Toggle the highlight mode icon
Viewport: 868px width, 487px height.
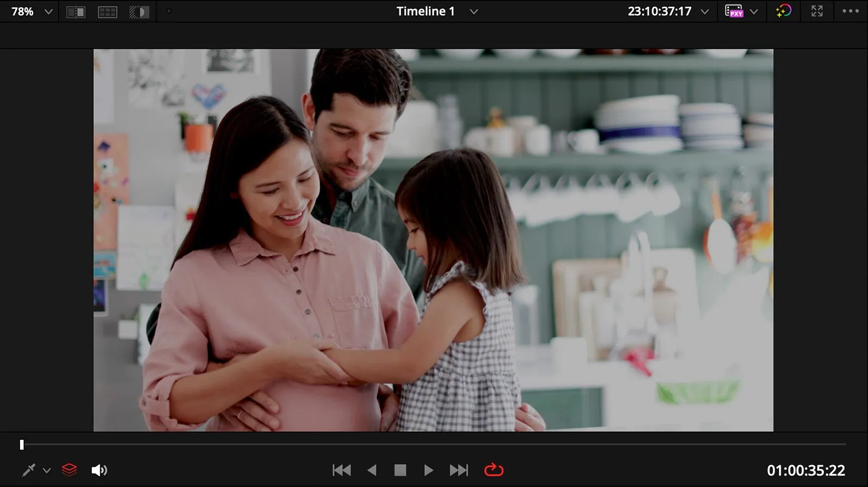coord(139,12)
